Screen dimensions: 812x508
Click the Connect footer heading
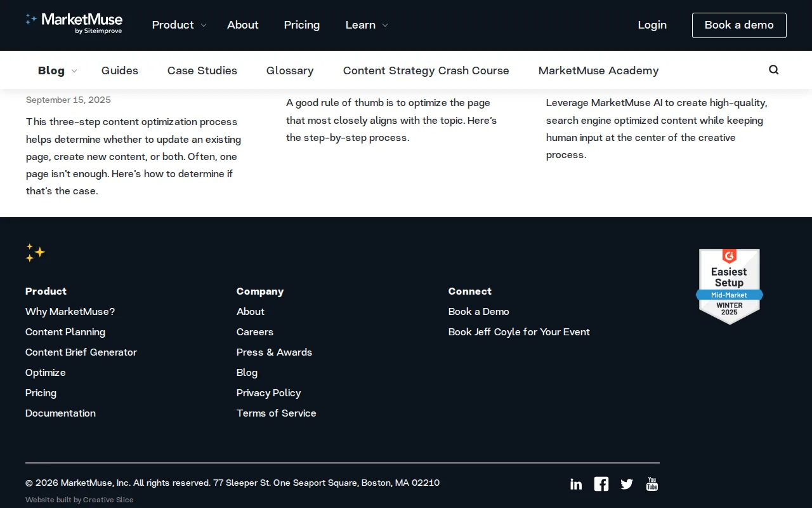470,291
